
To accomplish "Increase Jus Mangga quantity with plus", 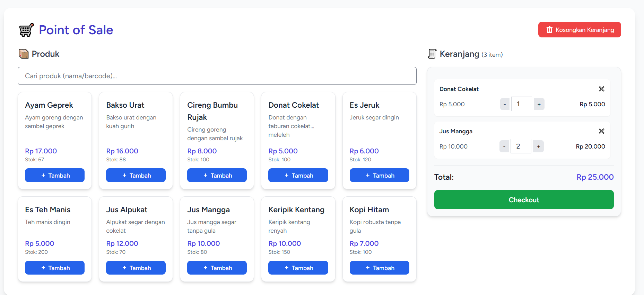I will 538,146.
